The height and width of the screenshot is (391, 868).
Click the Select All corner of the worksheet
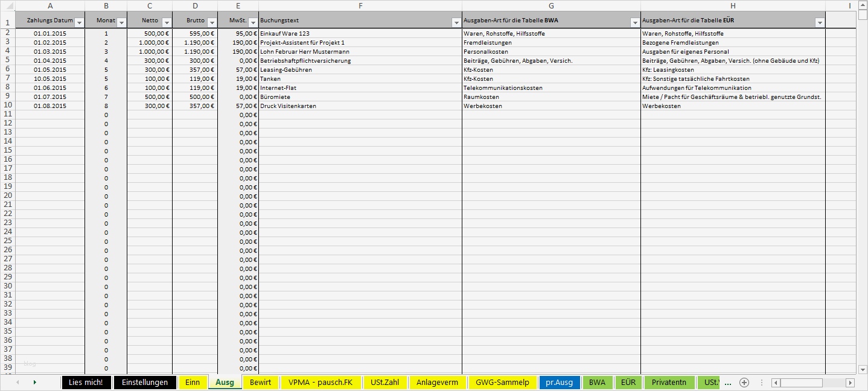tap(8, 5)
